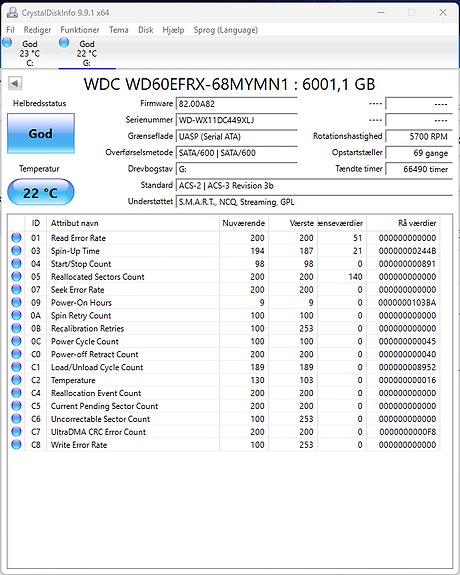Click status icon for Seek Error Rate
Viewport: 460px width, 575px height.
click(x=16, y=289)
